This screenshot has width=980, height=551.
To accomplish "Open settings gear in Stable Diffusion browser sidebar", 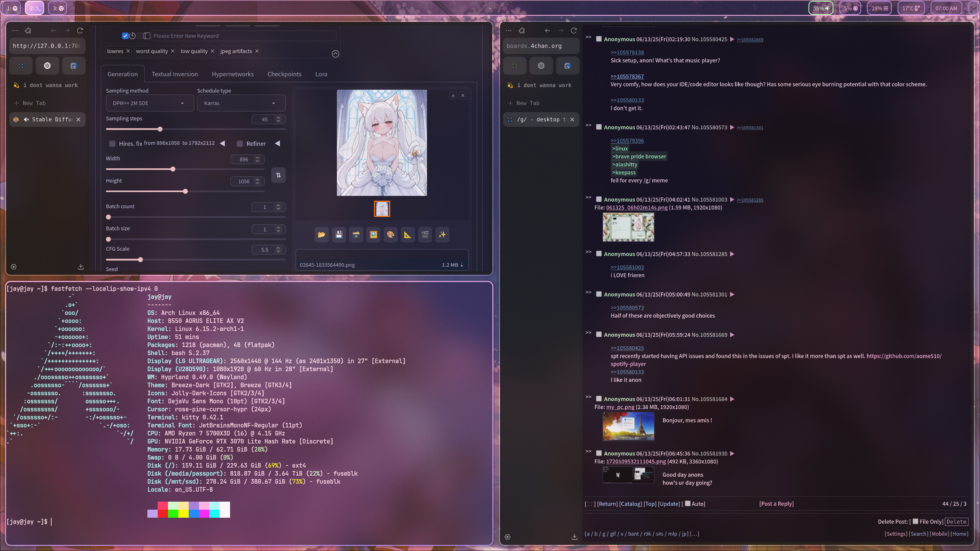I will [x=14, y=267].
